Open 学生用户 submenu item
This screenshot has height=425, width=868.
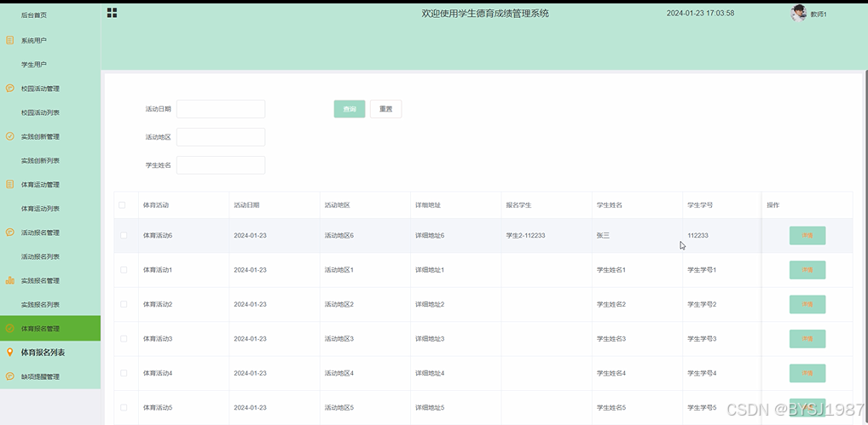tap(34, 65)
